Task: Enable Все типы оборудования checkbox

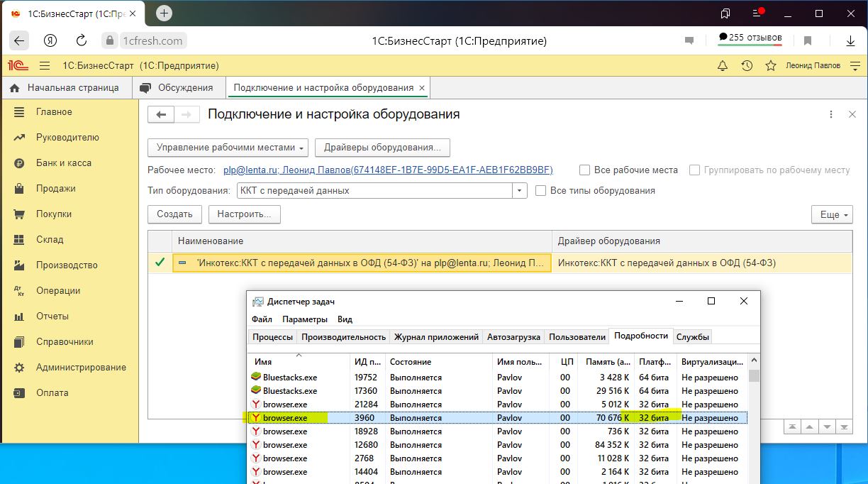Action: click(x=541, y=191)
